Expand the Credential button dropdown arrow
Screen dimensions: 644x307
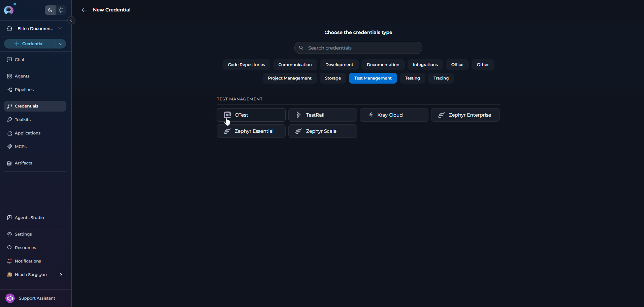pyautogui.click(x=61, y=44)
